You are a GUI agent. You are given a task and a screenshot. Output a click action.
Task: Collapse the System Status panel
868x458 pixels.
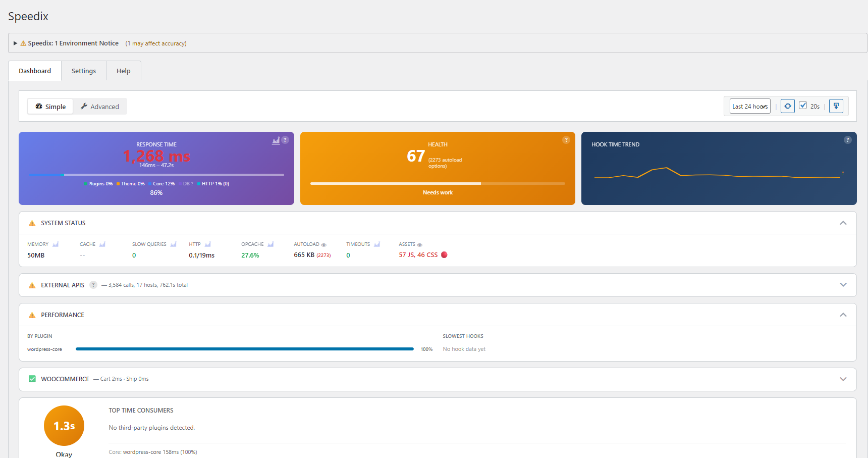tap(843, 223)
